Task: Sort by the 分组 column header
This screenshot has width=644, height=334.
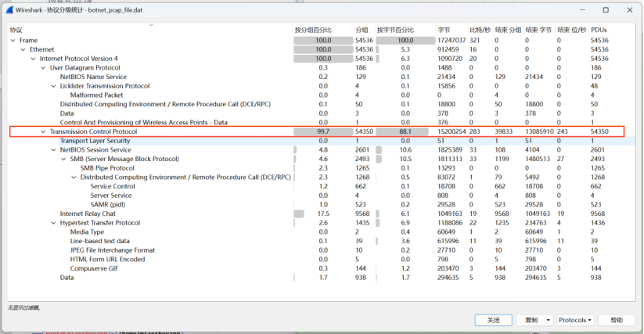Action: point(362,30)
